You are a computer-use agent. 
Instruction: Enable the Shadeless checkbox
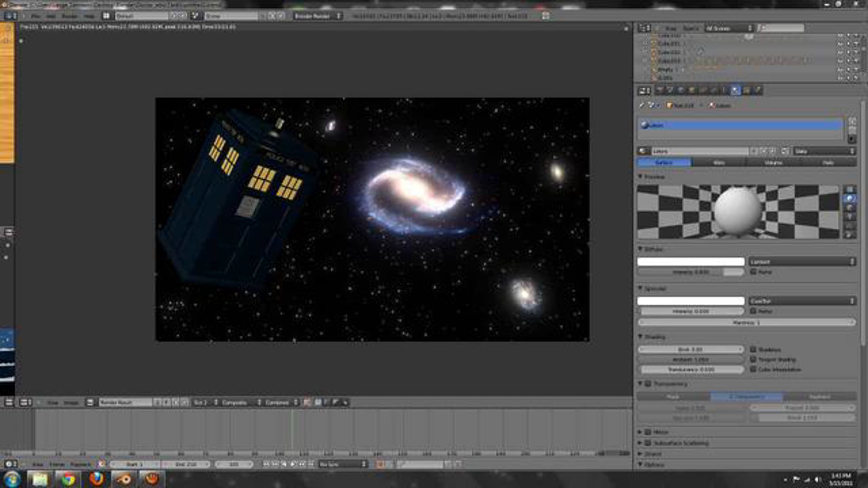[x=753, y=349]
